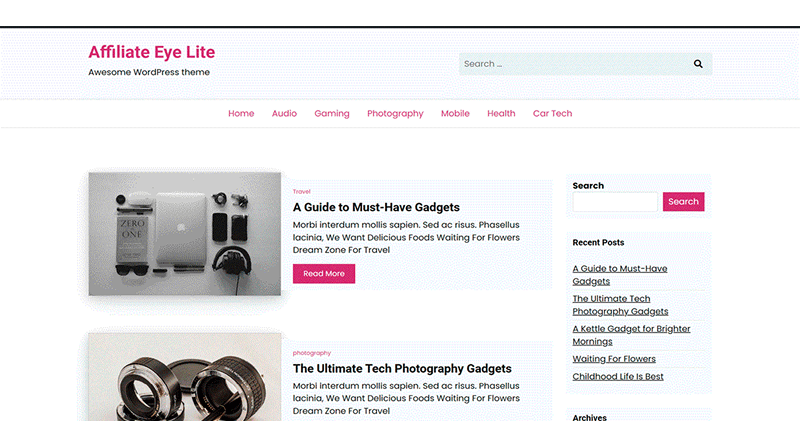Click the 'Awesome WordPress theme' tagline
The height and width of the screenshot is (445, 800).
(x=149, y=72)
